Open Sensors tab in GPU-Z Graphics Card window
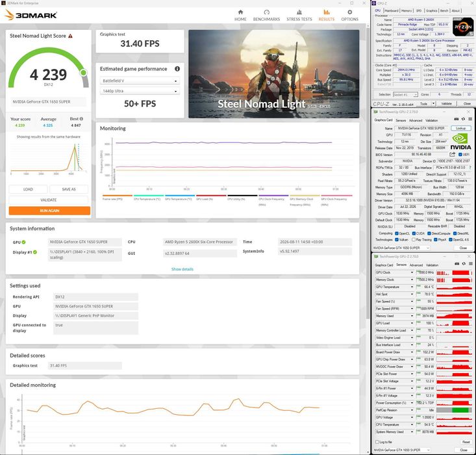The width and height of the screenshot is (476, 455). tap(401, 120)
